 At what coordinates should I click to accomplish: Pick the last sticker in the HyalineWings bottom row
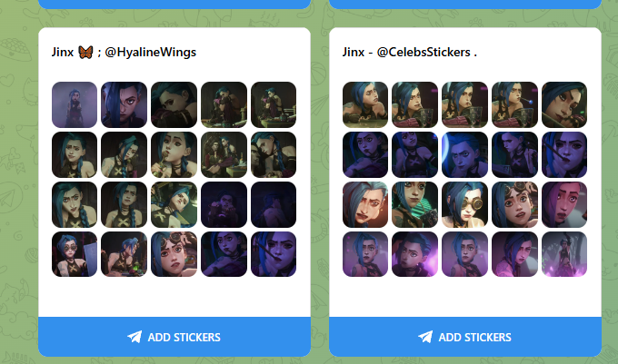click(x=274, y=254)
